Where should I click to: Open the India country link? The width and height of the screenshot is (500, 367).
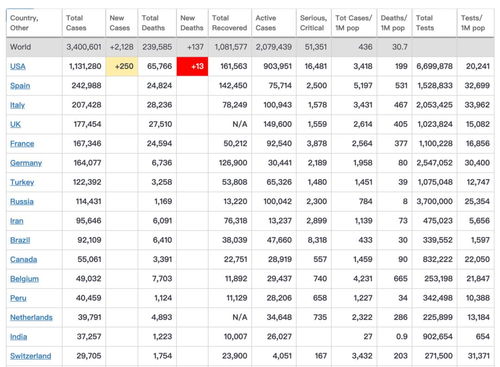[x=18, y=337]
